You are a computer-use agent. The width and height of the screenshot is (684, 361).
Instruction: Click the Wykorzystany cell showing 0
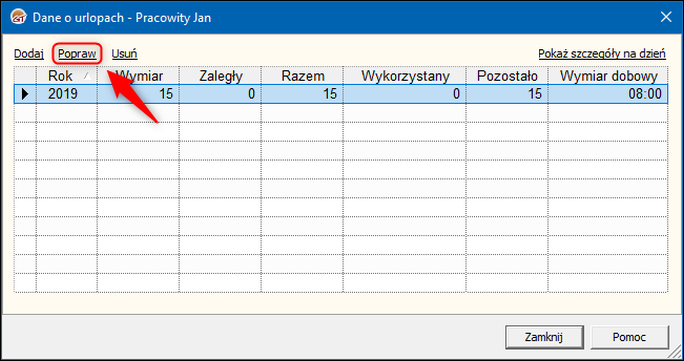coord(405,94)
